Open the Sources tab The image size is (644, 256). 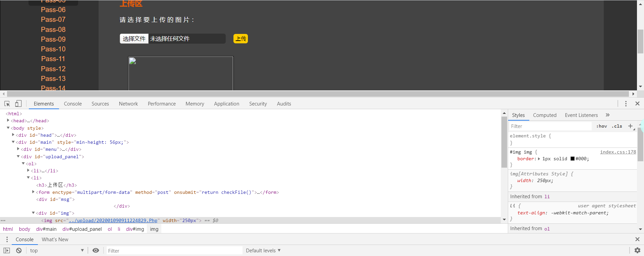pyautogui.click(x=100, y=104)
